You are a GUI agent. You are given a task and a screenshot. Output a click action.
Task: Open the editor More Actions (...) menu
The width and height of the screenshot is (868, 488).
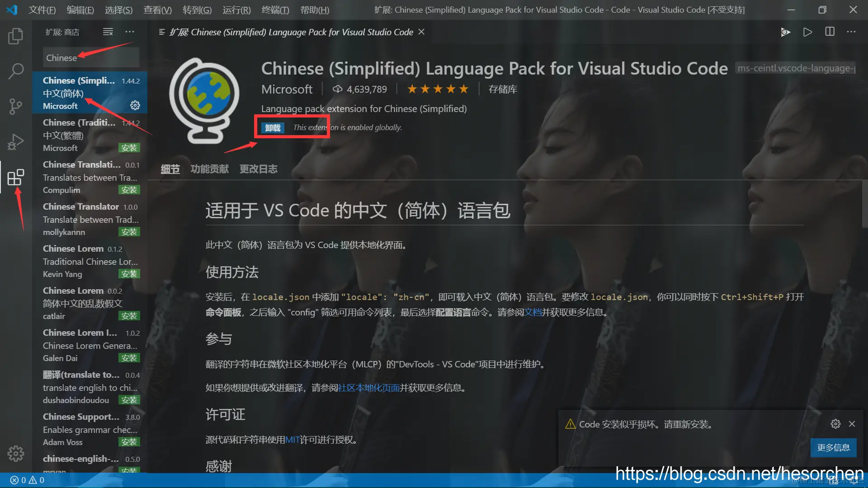[x=851, y=32]
